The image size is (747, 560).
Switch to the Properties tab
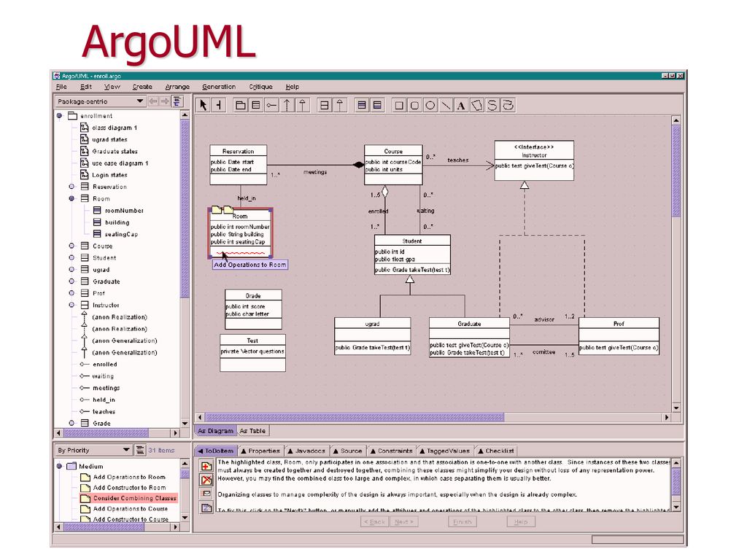pyautogui.click(x=260, y=451)
